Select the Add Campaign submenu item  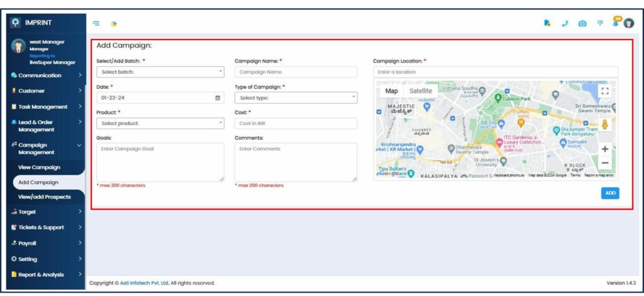(x=48, y=182)
